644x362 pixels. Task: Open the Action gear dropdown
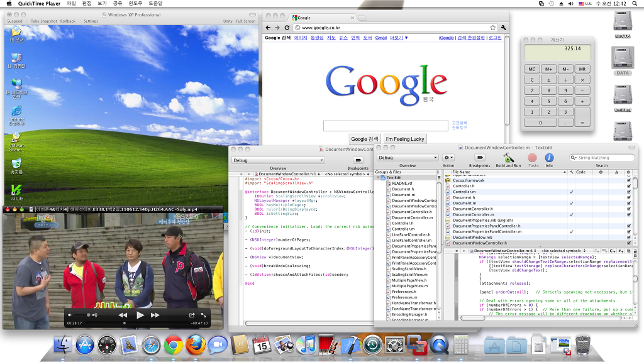click(448, 158)
